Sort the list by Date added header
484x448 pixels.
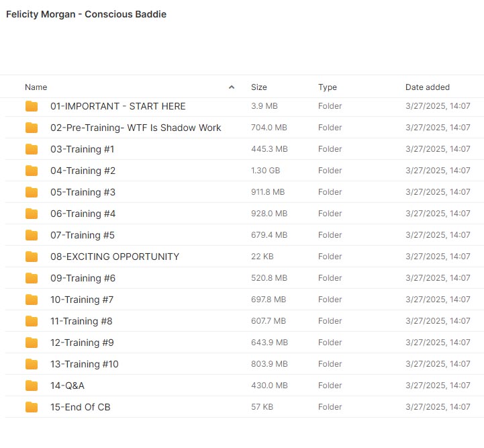coord(428,87)
